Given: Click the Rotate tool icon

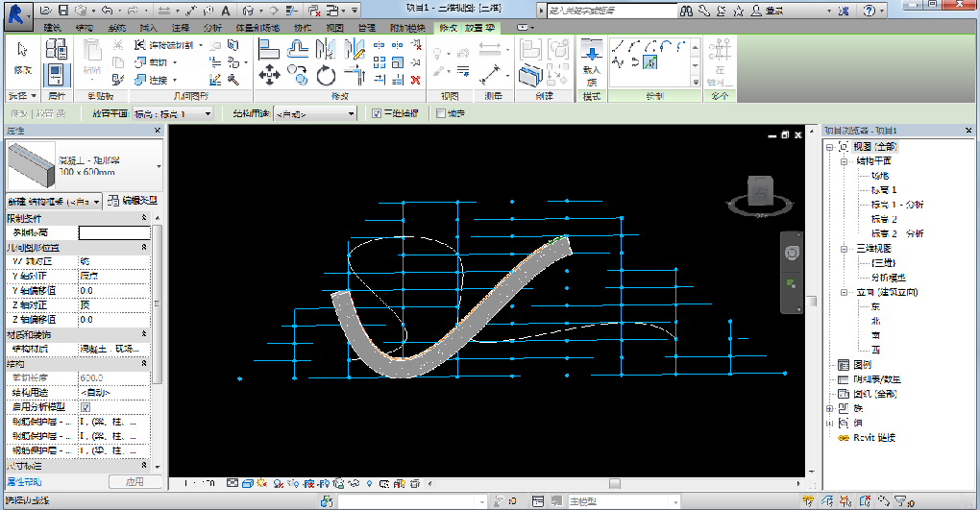Looking at the screenshot, I should pyautogui.click(x=326, y=73).
